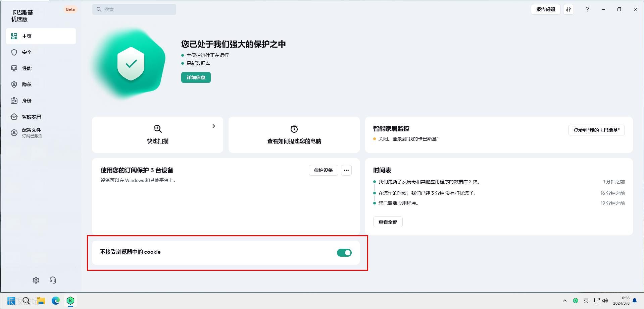The width and height of the screenshot is (644, 309).
Task: Click the 保护设备 button
Action: (323, 170)
